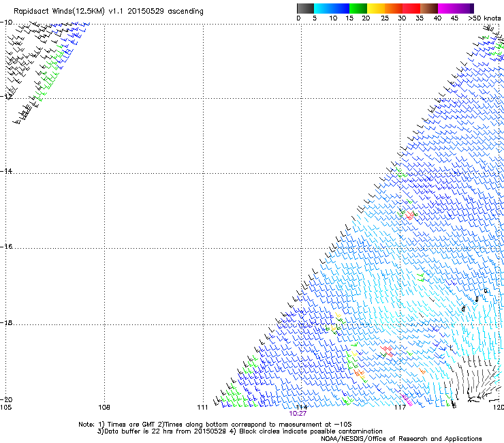Click the '111' longitude axis label
The height and width of the screenshot is (443, 504).
(x=202, y=408)
